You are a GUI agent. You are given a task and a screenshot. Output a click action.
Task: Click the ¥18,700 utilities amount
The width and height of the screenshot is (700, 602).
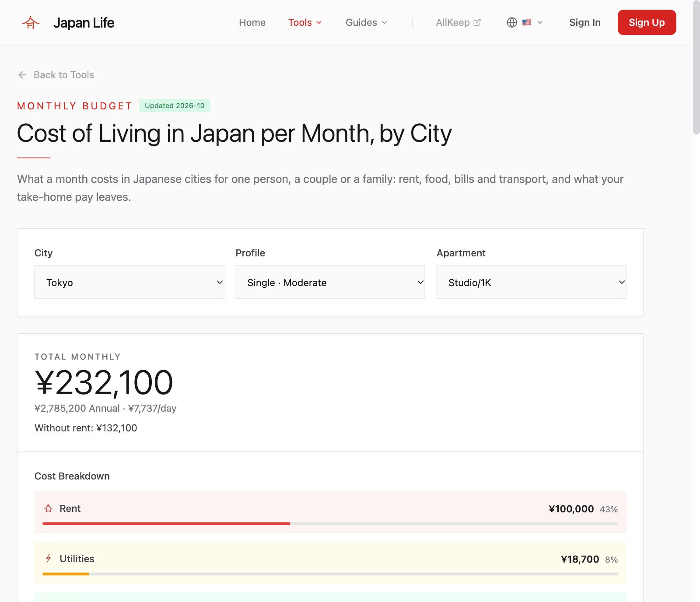(x=580, y=559)
